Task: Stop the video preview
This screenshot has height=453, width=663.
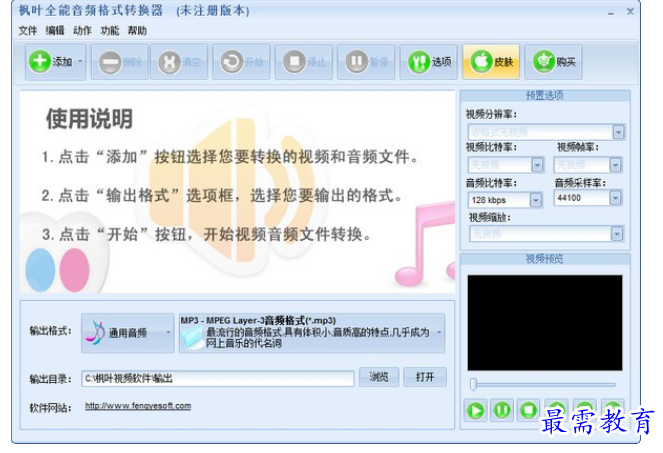Action: [x=529, y=410]
